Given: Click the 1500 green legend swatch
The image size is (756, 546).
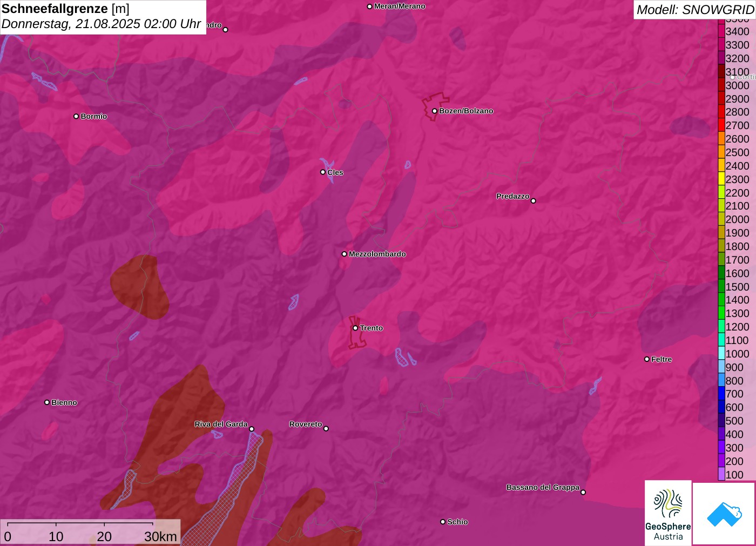Looking at the screenshot, I should coord(721,286).
